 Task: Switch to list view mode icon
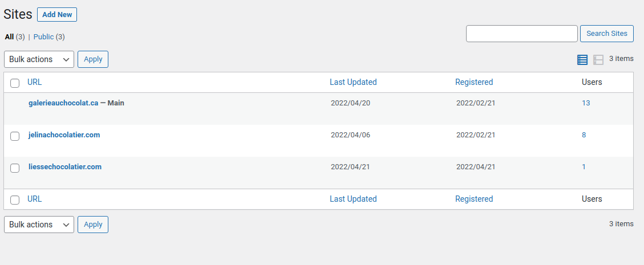[582, 60]
